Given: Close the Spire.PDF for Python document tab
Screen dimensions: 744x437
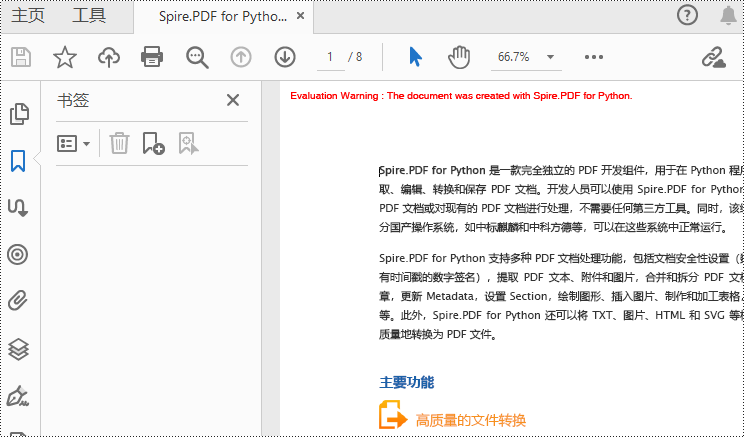Looking at the screenshot, I should (x=300, y=16).
